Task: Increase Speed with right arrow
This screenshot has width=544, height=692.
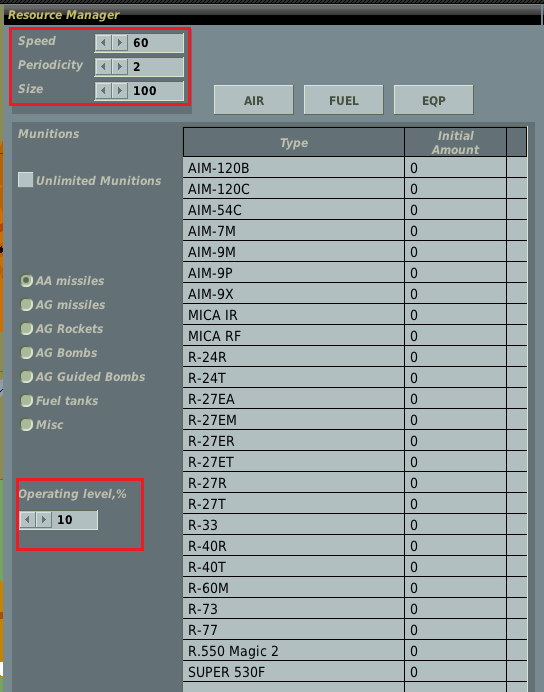Action: coord(120,43)
